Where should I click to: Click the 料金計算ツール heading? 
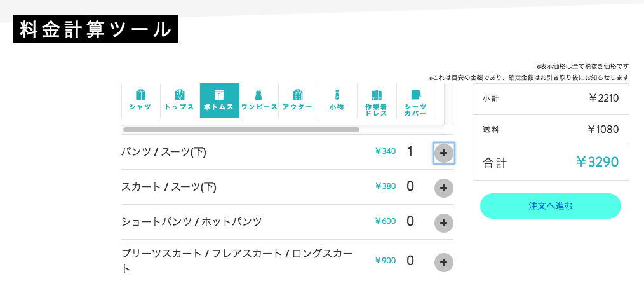click(x=96, y=29)
